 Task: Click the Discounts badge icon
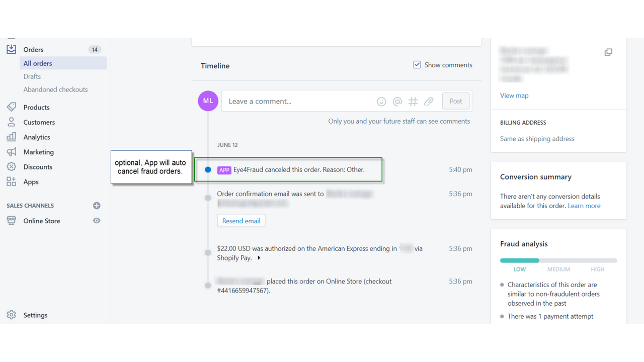(11, 167)
